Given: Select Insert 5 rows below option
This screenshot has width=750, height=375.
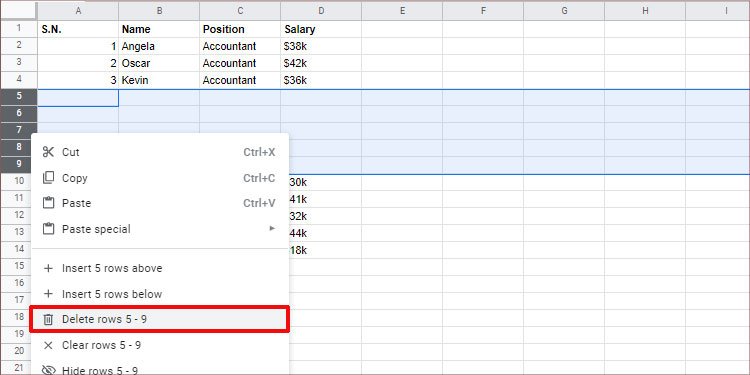Looking at the screenshot, I should [x=160, y=294].
